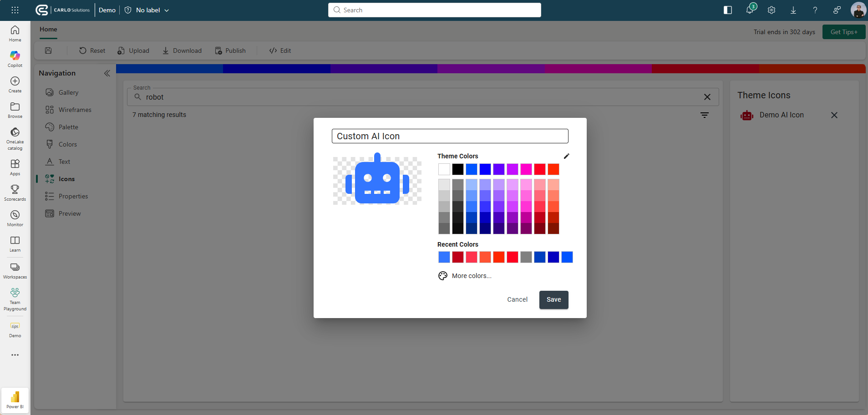This screenshot has height=415, width=868.
Task: Open the Palette section
Action: pos(69,127)
